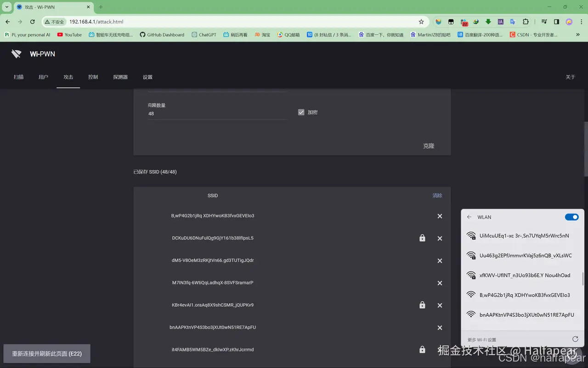Click 清除 to clear saved SSIDs
This screenshot has width=588, height=368.
coord(437,195)
